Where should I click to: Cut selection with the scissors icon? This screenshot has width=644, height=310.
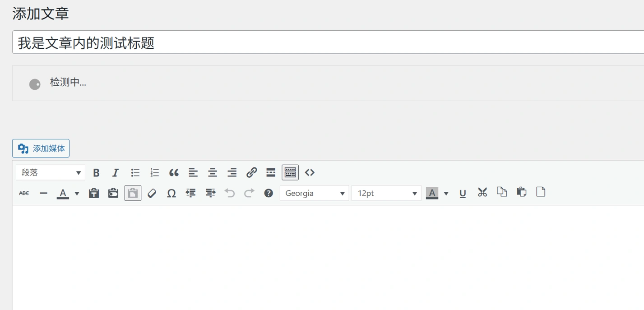tap(482, 192)
